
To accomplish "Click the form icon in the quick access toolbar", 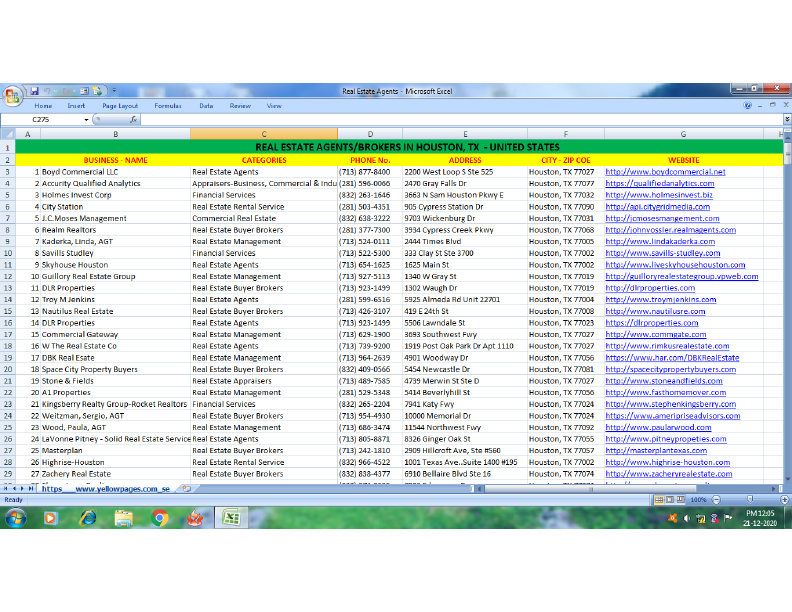I will (x=84, y=91).
